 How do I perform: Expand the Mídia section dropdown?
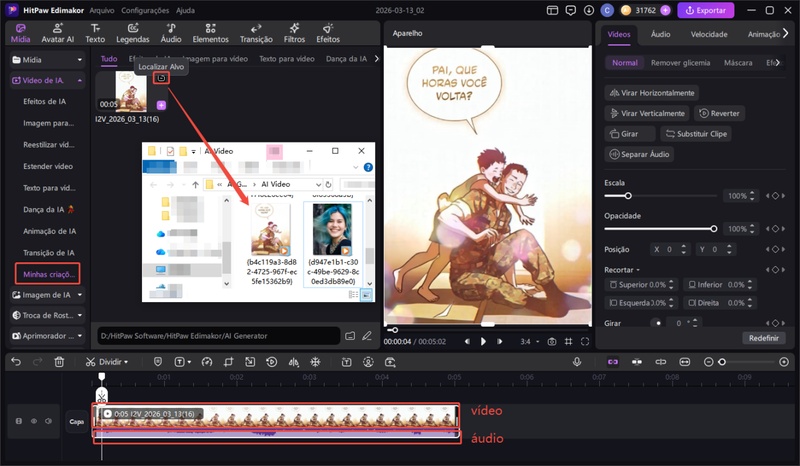point(80,60)
